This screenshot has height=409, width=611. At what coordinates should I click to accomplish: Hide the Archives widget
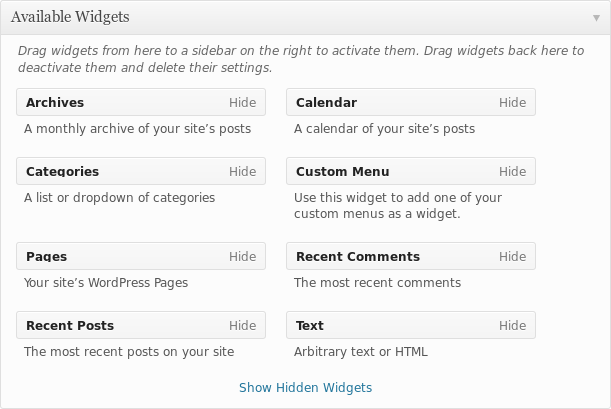pos(242,102)
